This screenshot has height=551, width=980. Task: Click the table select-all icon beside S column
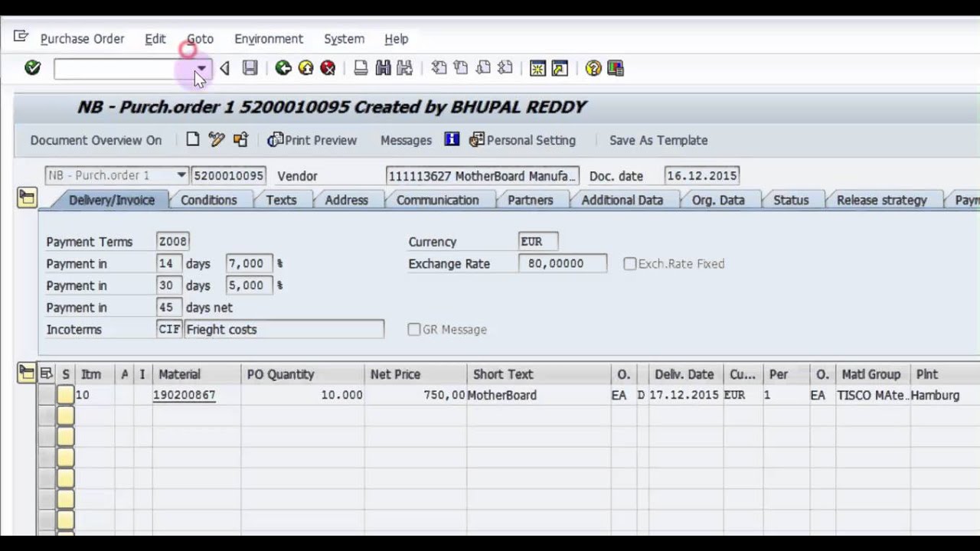pos(46,373)
